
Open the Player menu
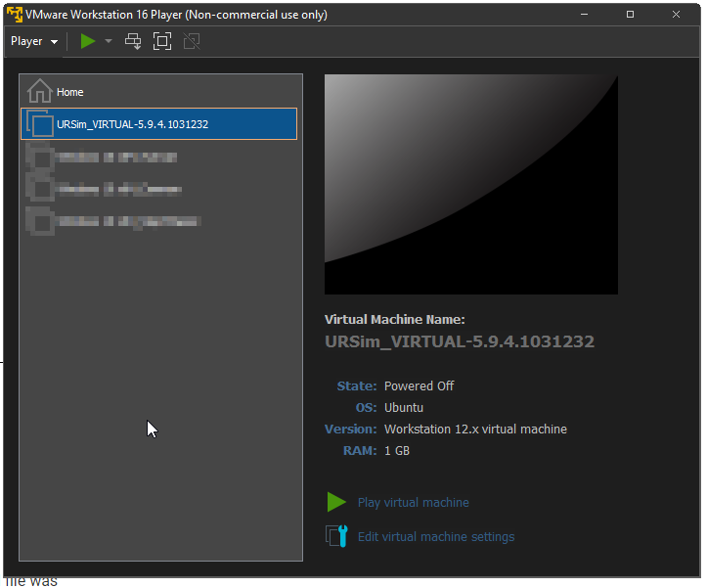click(x=34, y=41)
